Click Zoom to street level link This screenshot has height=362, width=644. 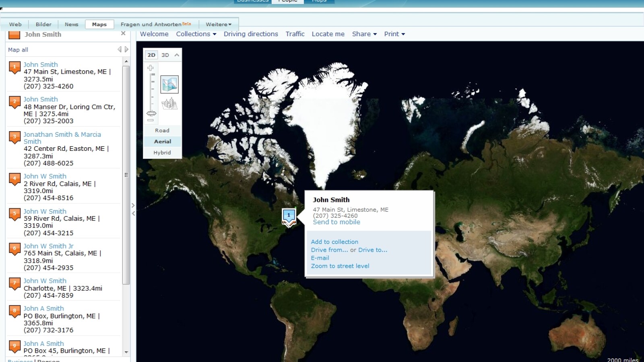coord(340,266)
